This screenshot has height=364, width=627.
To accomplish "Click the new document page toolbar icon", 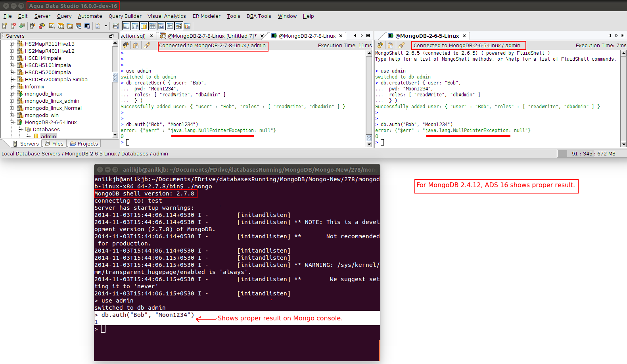I will (98, 26).
